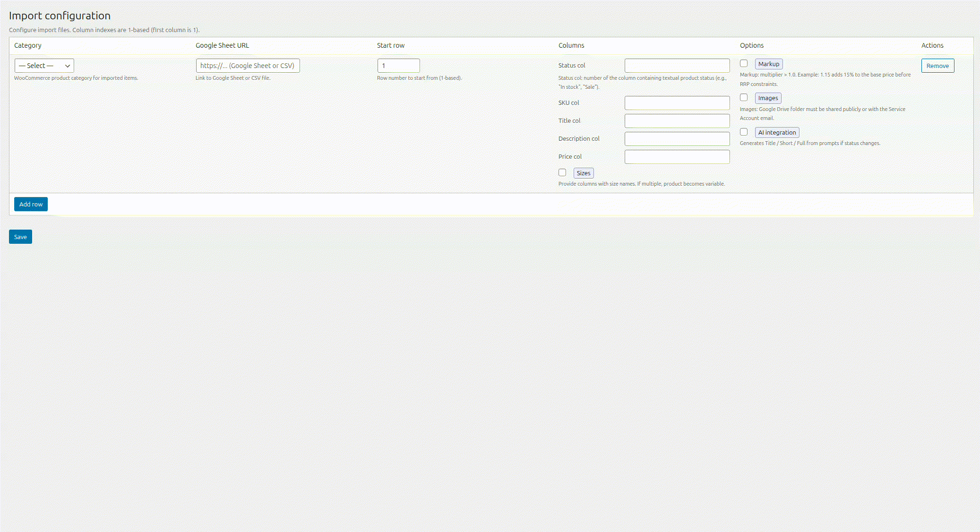The width and height of the screenshot is (980, 532).
Task: Save the import configuration
Action: [x=20, y=236]
